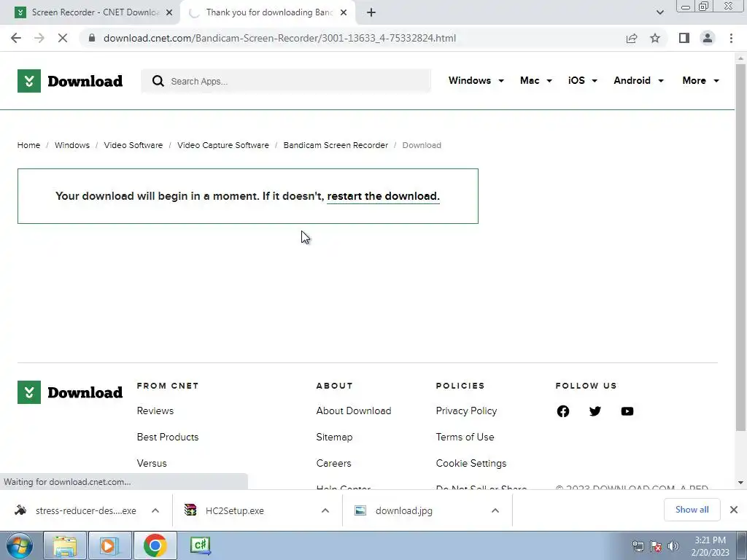Expand the Android menu
The image size is (747, 560).
tap(638, 80)
